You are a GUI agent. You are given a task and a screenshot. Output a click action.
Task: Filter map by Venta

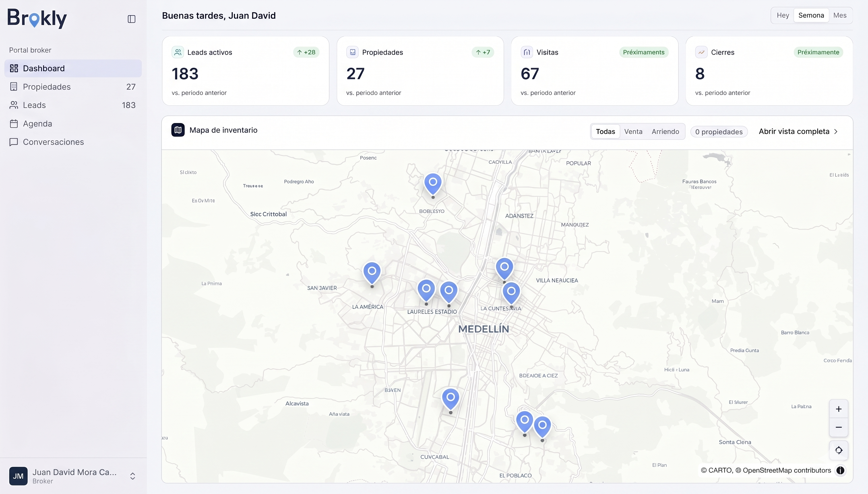pyautogui.click(x=633, y=132)
